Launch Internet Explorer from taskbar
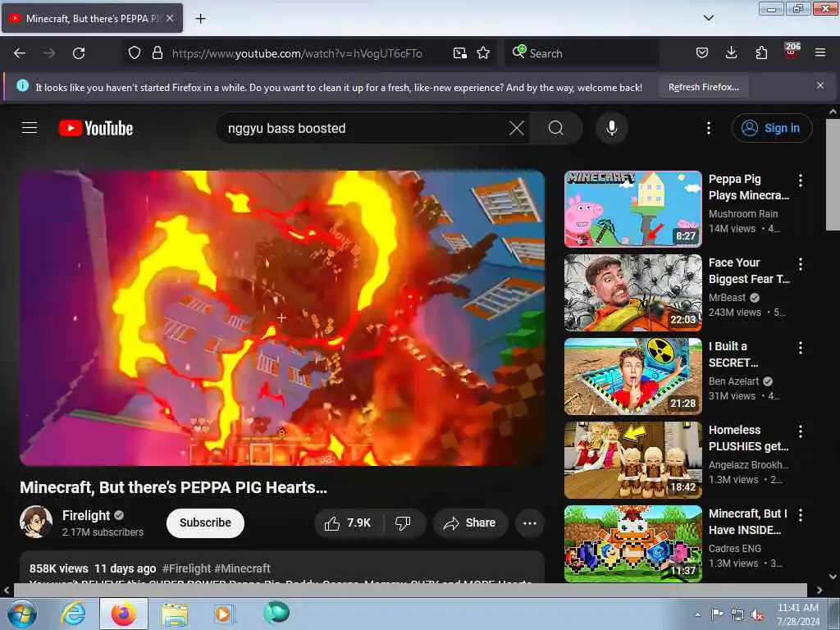Image resolution: width=840 pixels, height=630 pixels. click(x=73, y=614)
